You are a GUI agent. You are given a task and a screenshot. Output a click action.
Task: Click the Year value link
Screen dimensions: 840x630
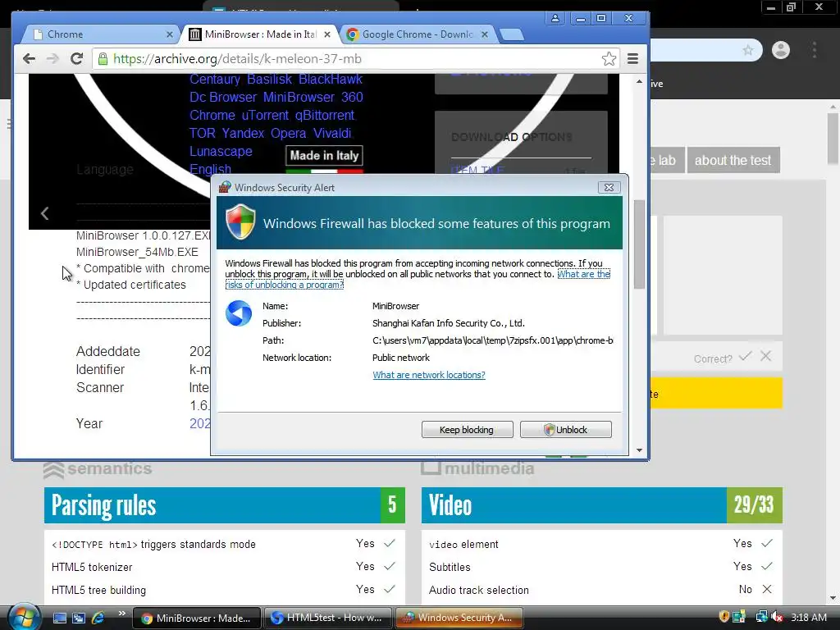point(200,423)
